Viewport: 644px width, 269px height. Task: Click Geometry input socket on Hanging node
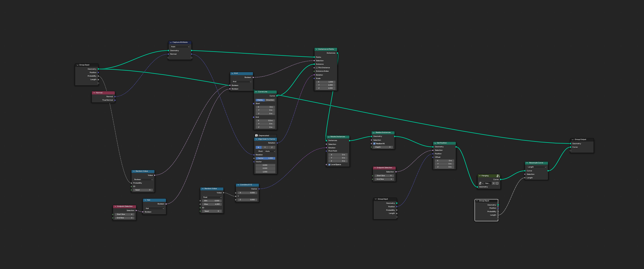(x=477, y=187)
